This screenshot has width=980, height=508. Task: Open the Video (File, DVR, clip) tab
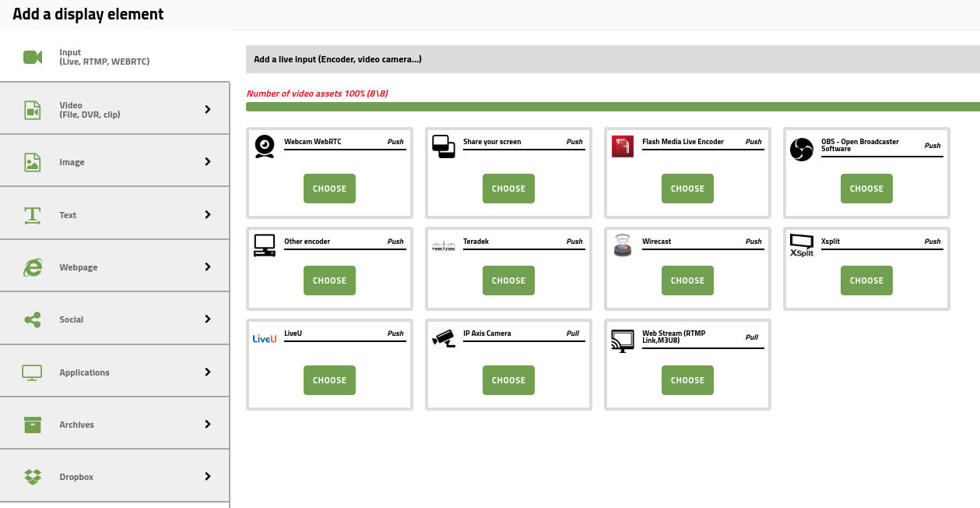pyautogui.click(x=114, y=109)
